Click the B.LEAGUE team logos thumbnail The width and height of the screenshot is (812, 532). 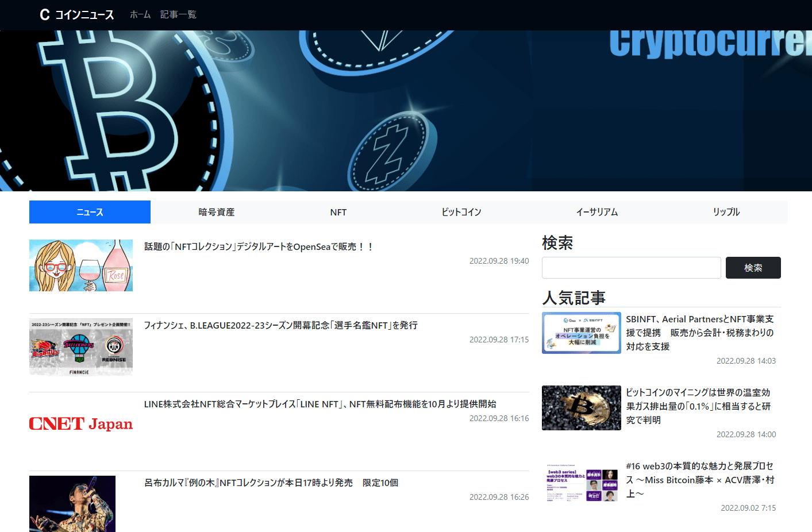(81, 347)
